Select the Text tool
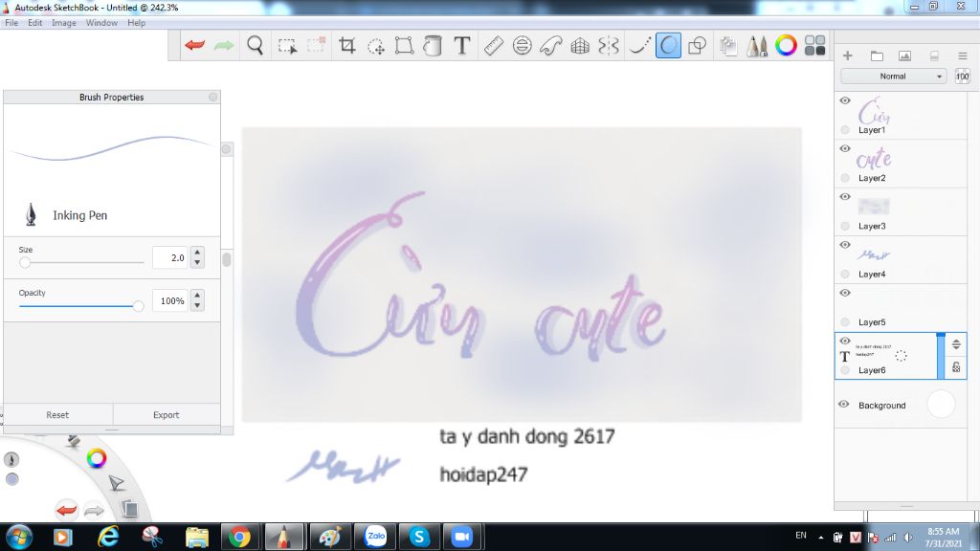The image size is (980, 551). [x=461, y=44]
